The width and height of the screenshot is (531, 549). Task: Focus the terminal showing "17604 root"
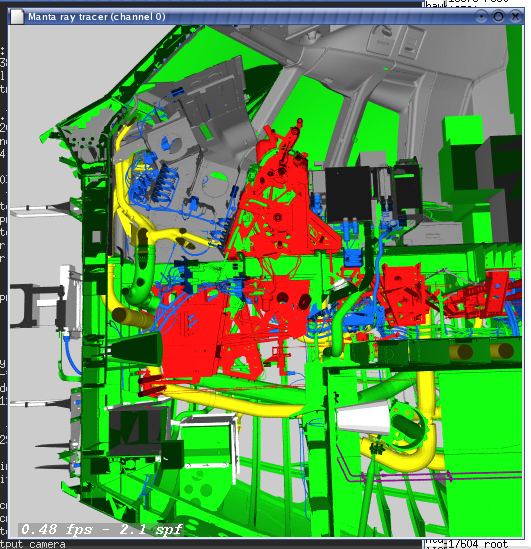[x=478, y=544]
